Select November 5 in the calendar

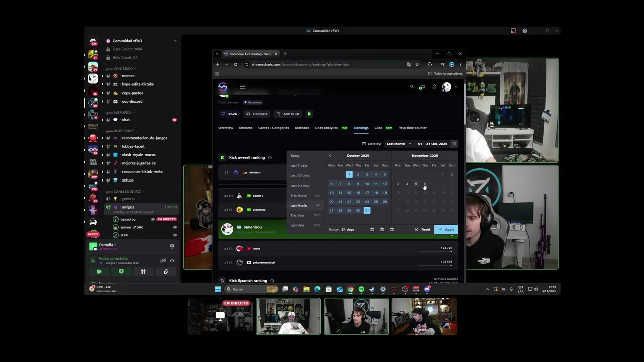[x=416, y=184]
